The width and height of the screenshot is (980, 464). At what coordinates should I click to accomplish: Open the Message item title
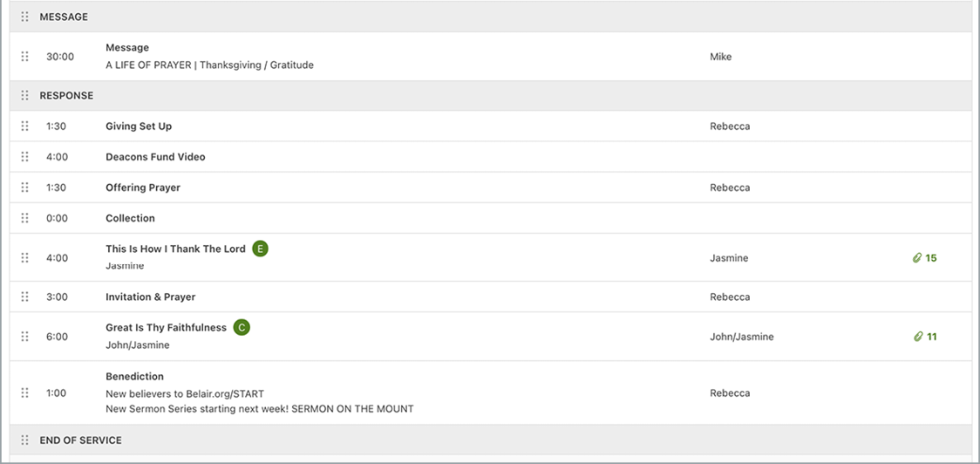(127, 48)
